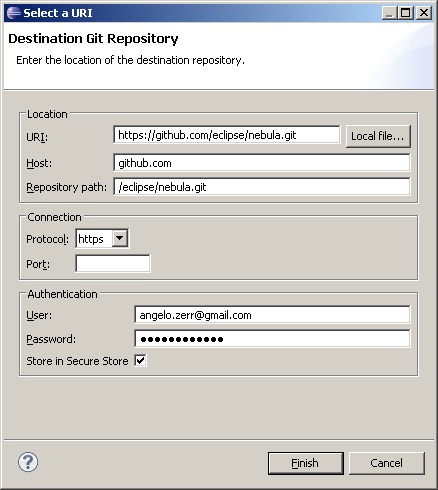This screenshot has width=438, height=490.
Task: Click the help question mark icon
Action: coord(28,462)
